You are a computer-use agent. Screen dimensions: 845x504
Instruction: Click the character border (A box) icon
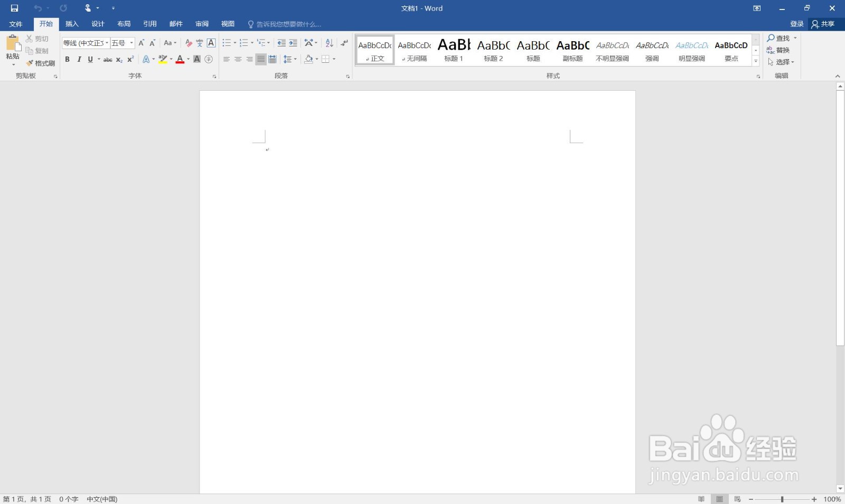click(x=211, y=43)
